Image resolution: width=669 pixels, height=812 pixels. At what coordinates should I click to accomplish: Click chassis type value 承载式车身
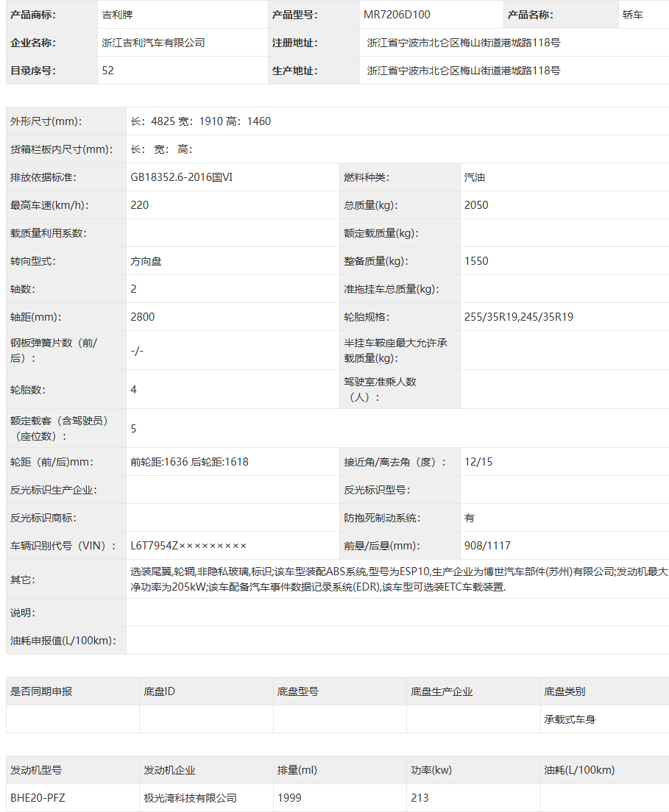570,719
